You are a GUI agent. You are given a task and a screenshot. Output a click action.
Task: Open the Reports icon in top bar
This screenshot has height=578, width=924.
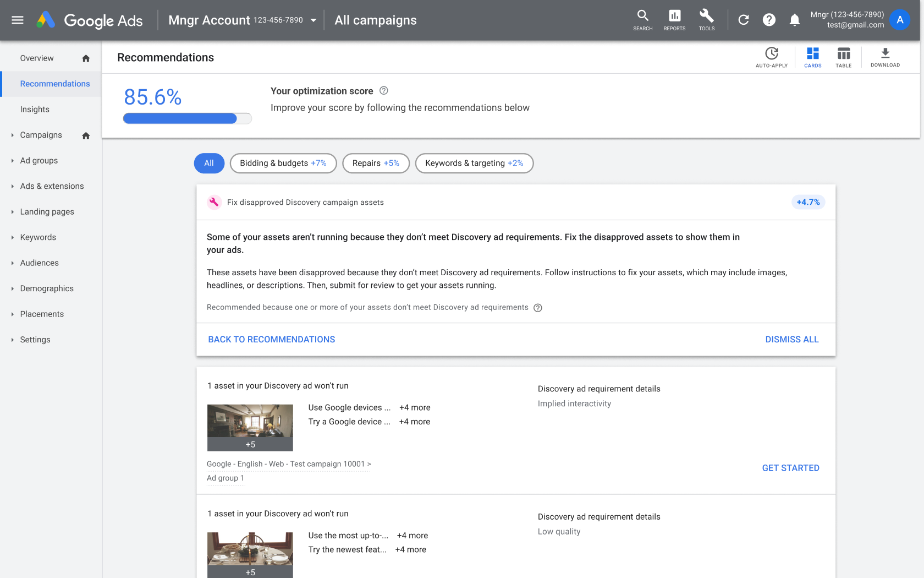coord(674,20)
